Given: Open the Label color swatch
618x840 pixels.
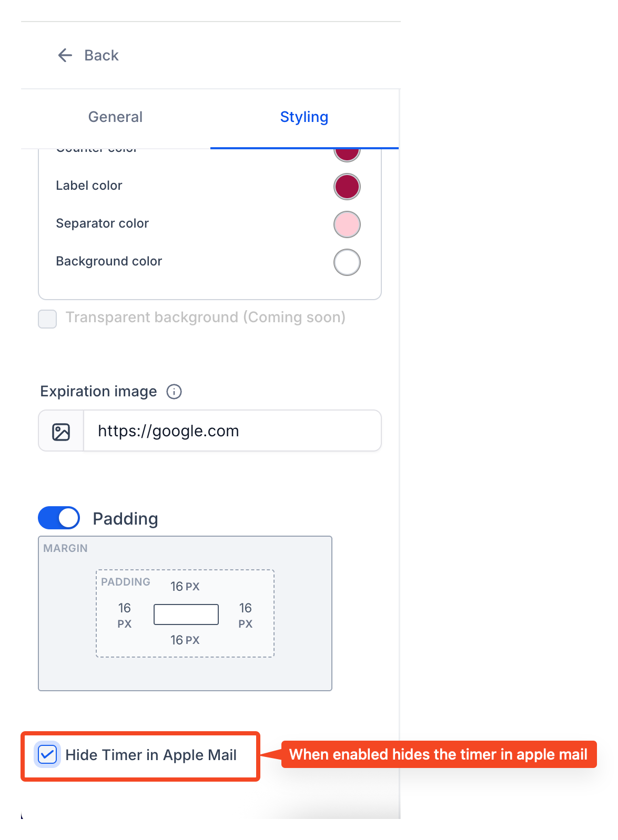Looking at the screenshot, I should pyautogui.click(x=347, y=187).
